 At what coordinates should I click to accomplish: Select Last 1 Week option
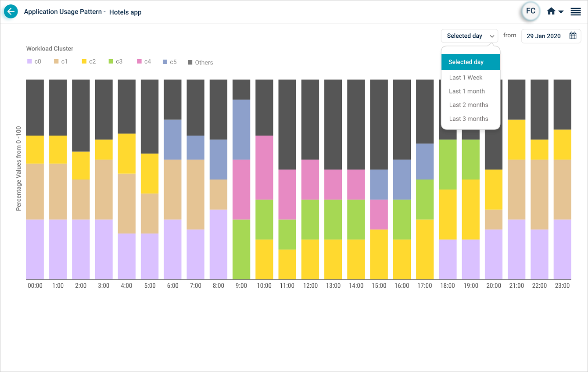(x=466, y=78)
